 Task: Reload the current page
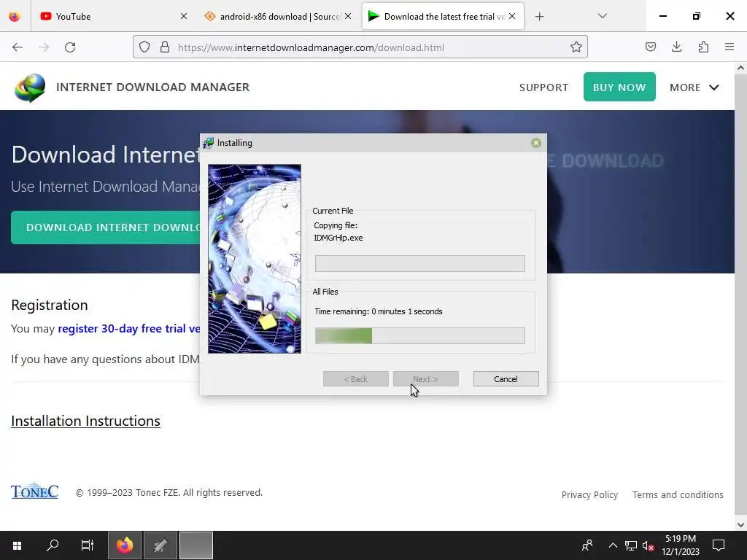[x=70, y=47]
